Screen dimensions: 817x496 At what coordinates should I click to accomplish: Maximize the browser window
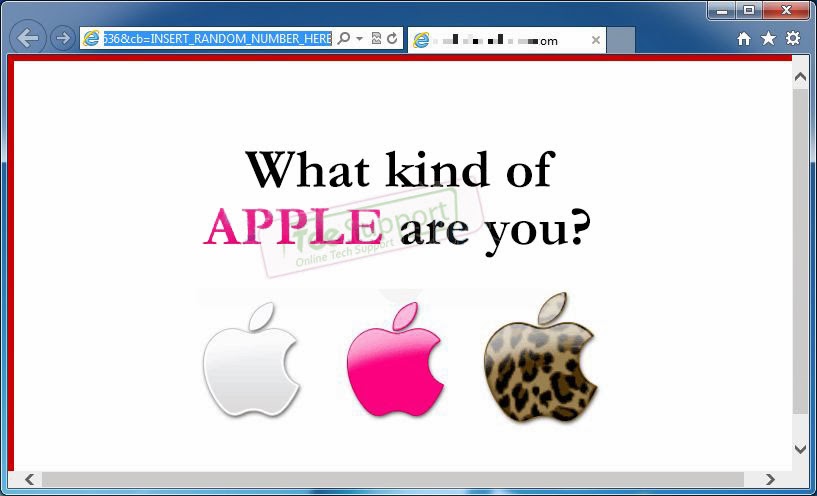click(749, 10)
